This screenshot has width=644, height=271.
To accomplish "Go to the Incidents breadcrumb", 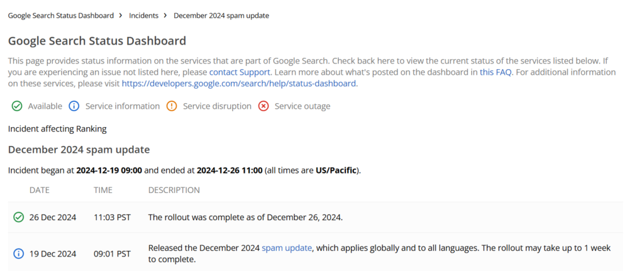I will coord(144,16).
